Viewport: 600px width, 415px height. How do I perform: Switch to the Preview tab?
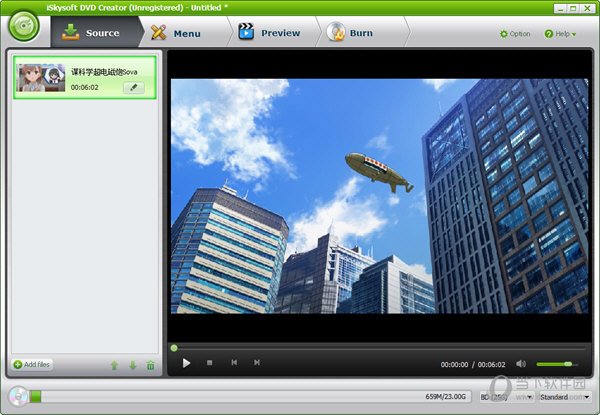(x=270, y=33)
